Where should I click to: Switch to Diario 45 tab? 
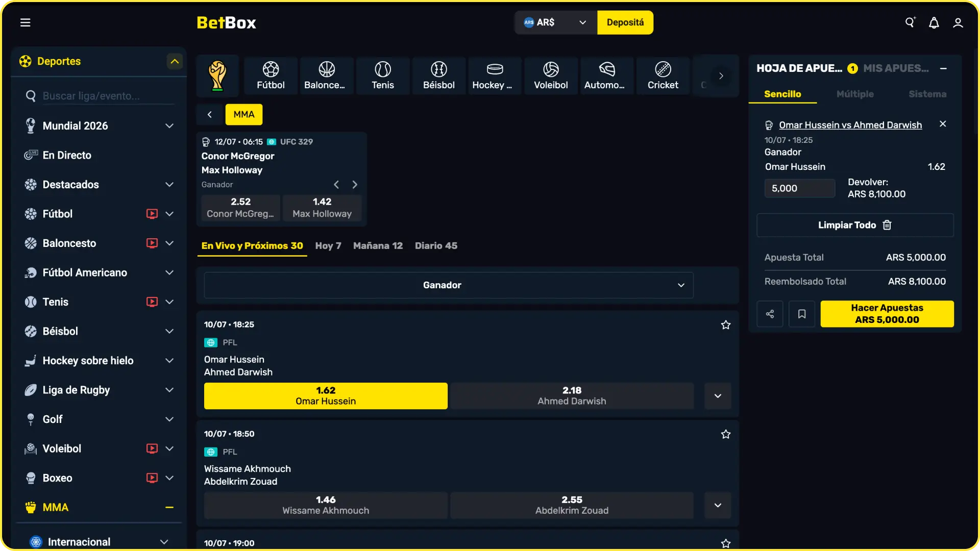tap(436, 245)
